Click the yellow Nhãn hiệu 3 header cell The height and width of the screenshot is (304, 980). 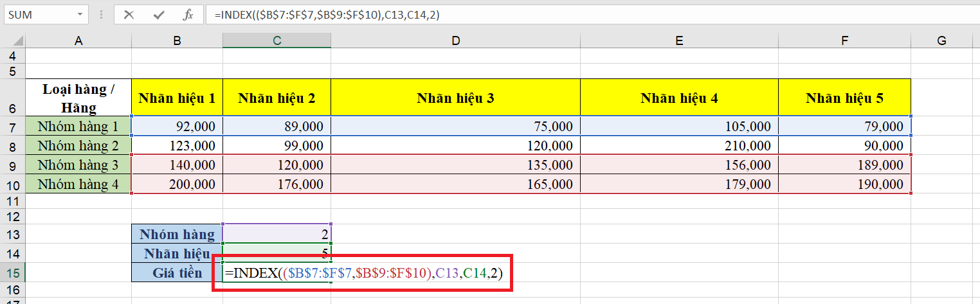(x=455, y=98)
